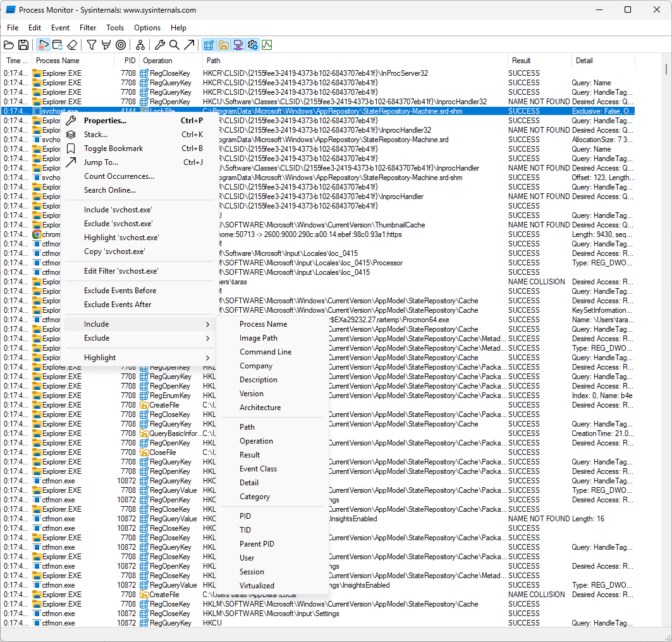Click the Operation column header
Viewport: 672px width, 642px height.
pos(171,61)
